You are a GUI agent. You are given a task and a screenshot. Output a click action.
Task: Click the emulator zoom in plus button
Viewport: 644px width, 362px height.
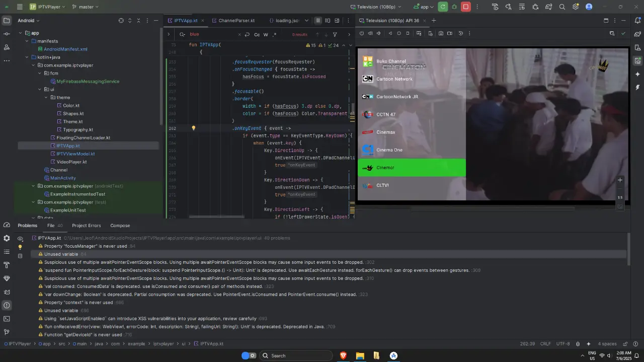620,180
